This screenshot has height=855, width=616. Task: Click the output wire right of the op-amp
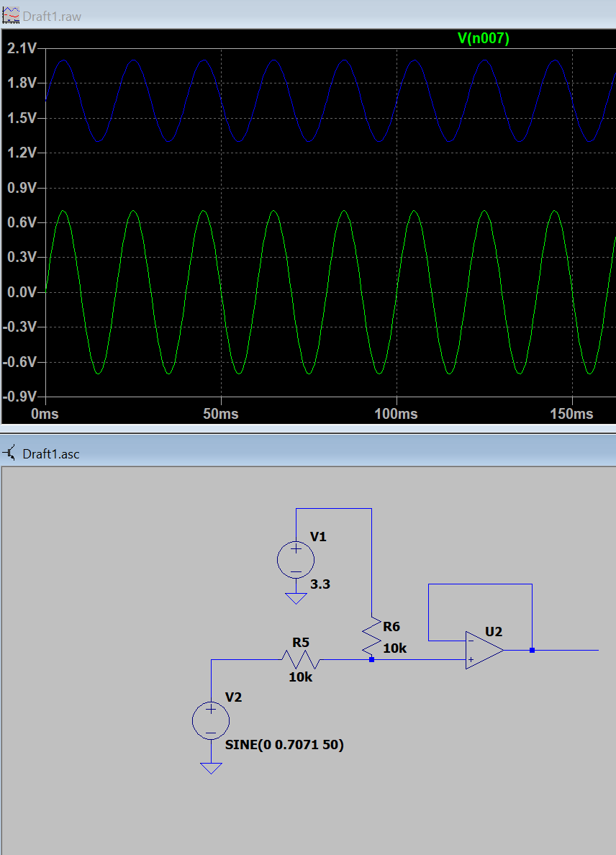pyautogui.click(x=566, y=650)
